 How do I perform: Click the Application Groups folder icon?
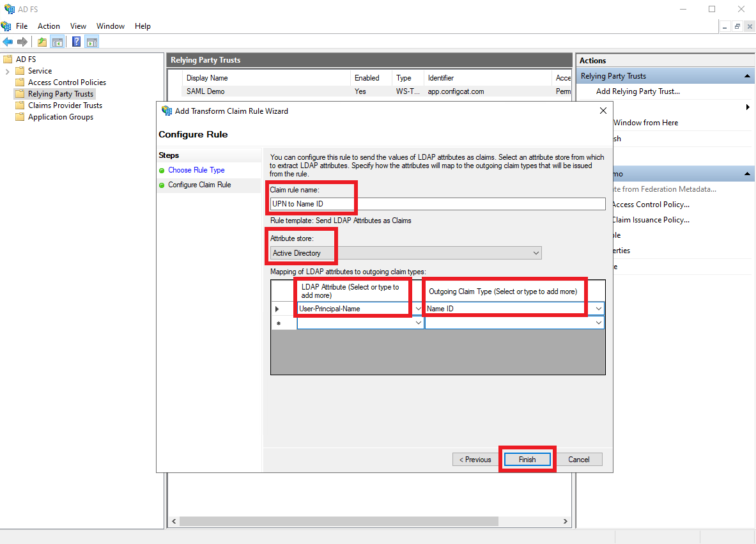coord(20,117)
